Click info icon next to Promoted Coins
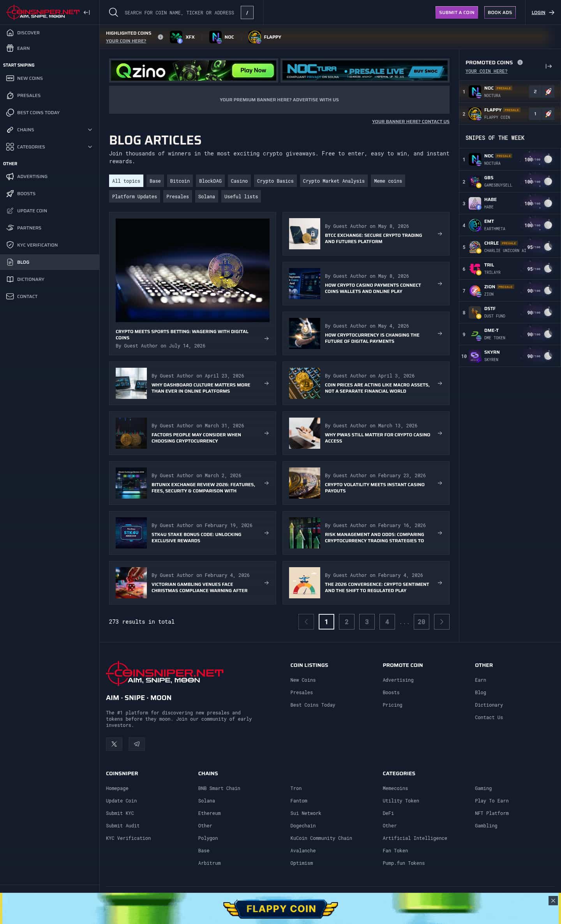This screenshot has width=561, height=924. (x=520, y=62)
